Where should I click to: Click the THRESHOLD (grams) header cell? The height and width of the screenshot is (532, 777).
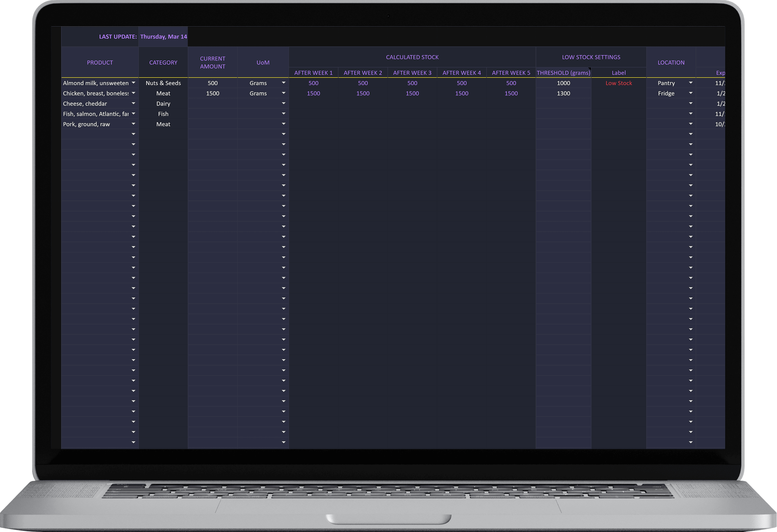click(x=563, y=73)
